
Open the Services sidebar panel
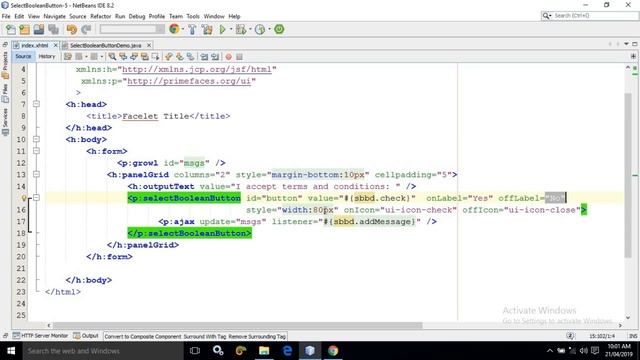pyautogui.click(x=5, y=122)
